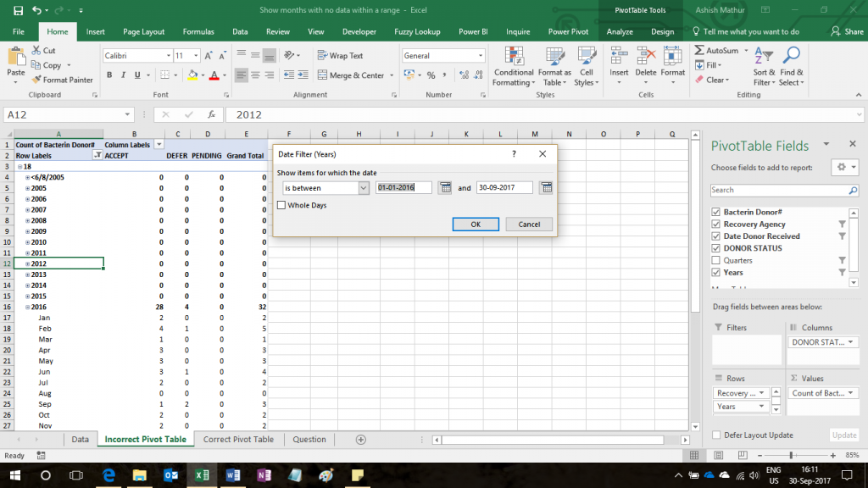
Task: Open Microsoft Edge from taskbar
Action: (108, 475)
